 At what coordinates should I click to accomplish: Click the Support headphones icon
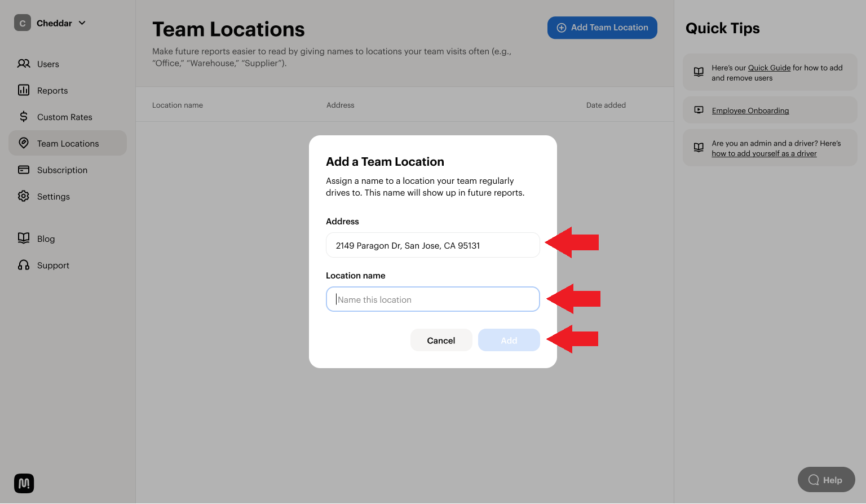24,265
